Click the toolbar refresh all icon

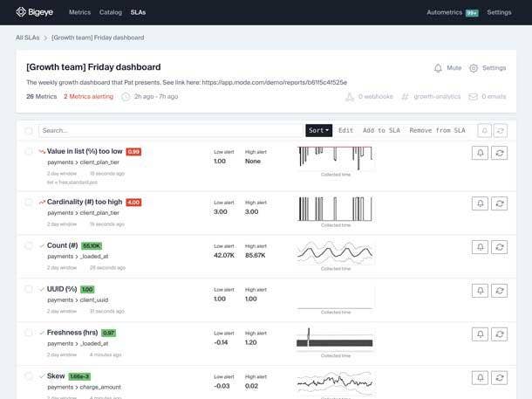[500, 130]
